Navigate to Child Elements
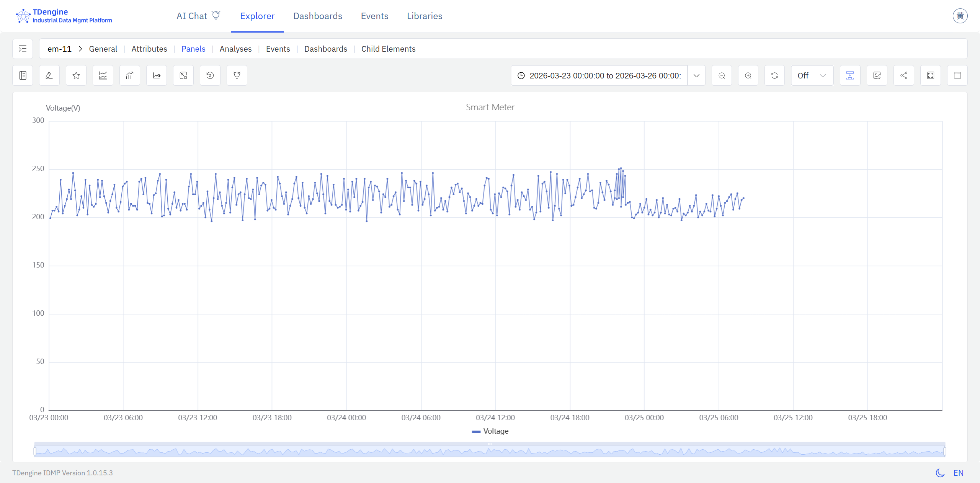 pyautogui.click(x=388, y=49)
